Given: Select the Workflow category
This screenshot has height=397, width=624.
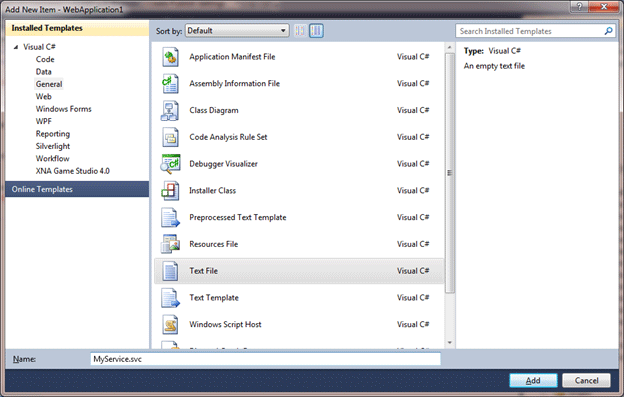Looking at the screenshot, I should [53, 158].
